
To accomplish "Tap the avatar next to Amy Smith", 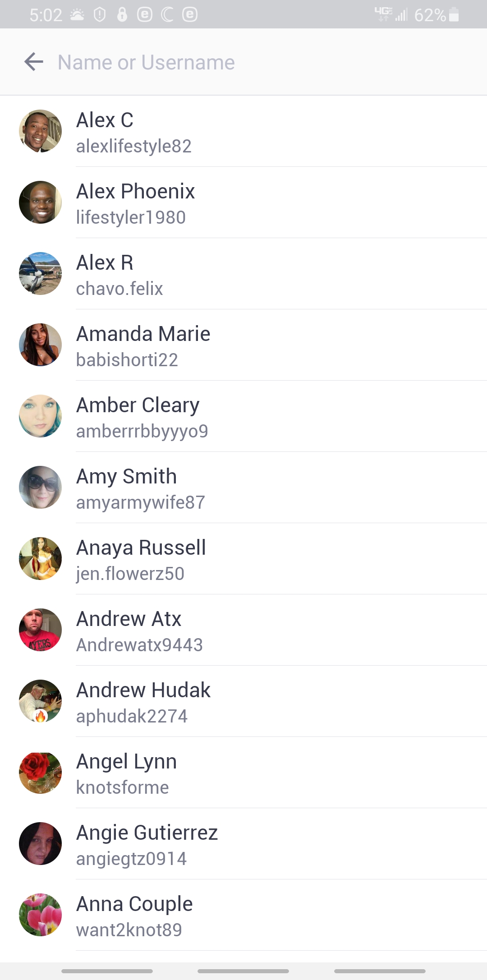I will (40, 488).
